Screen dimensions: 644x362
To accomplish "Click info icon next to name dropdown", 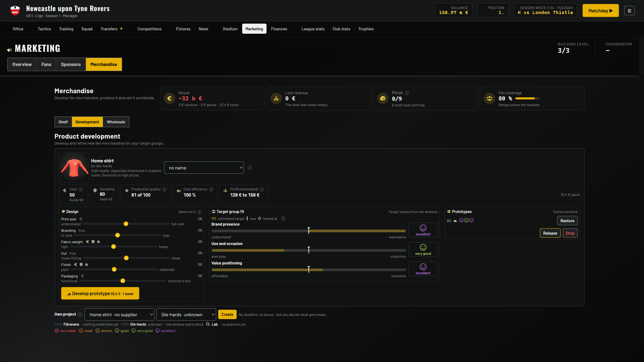I will click(x=250, y=168).
